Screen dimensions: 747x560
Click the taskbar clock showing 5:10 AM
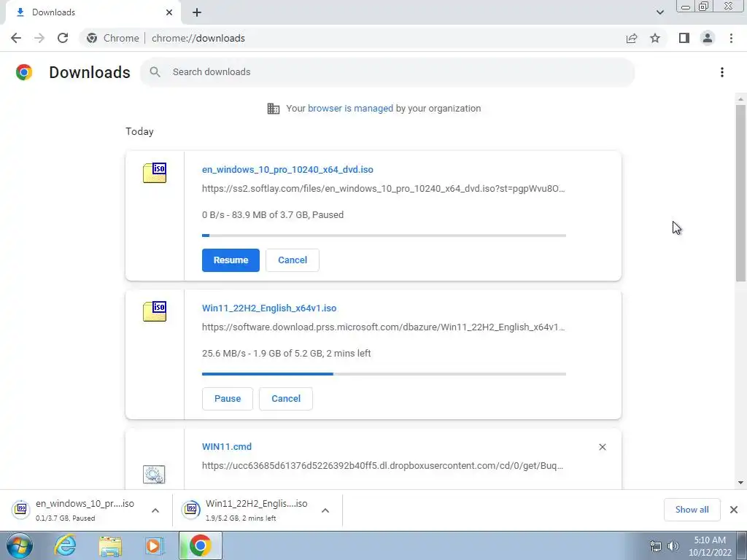click(x=710, y=546)
